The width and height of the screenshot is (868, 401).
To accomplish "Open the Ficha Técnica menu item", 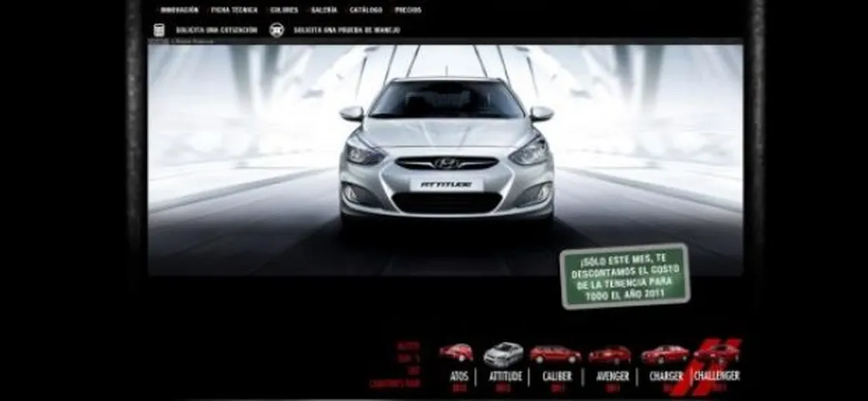I will point(235,10).
